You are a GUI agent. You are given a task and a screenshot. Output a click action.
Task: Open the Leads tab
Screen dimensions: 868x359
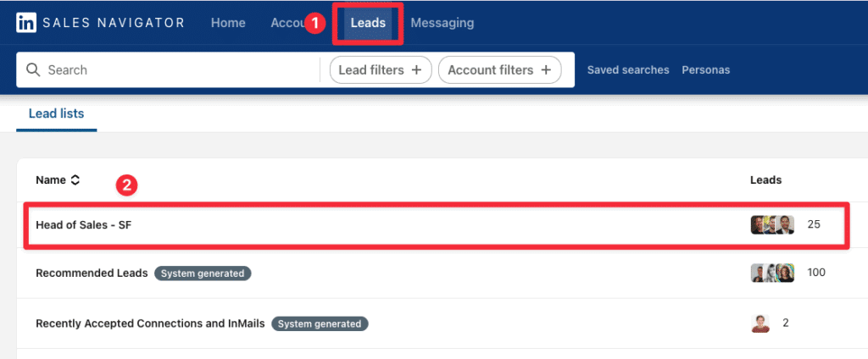(x=368, y=23)
